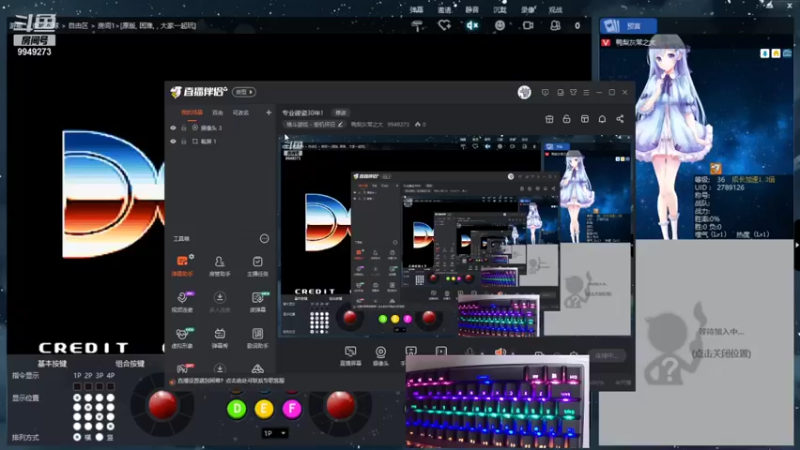Open the 歌词助手 tool

coord(257,338)
